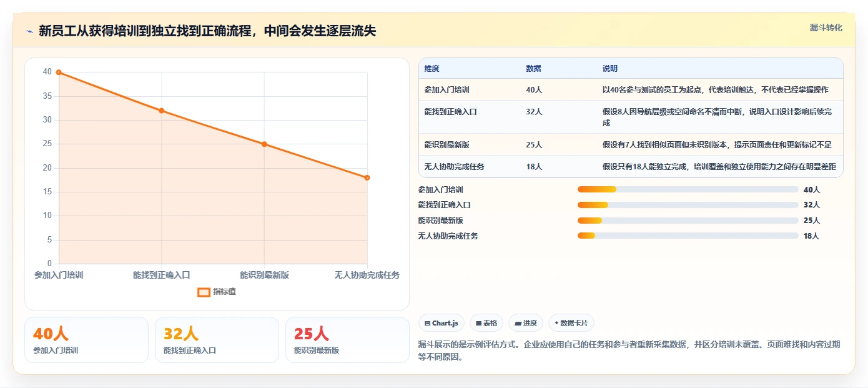Image resolution: width=868 pixels, height=388 pixels.
Task: Click the 数据 table column header
Action: click(558, 69)
